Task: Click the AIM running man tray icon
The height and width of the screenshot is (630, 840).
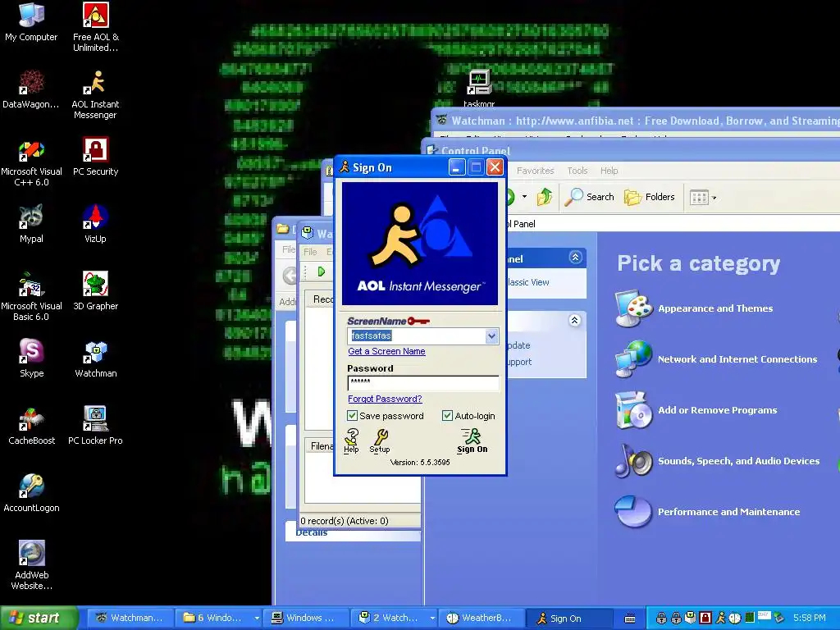Action: (721, 618)
